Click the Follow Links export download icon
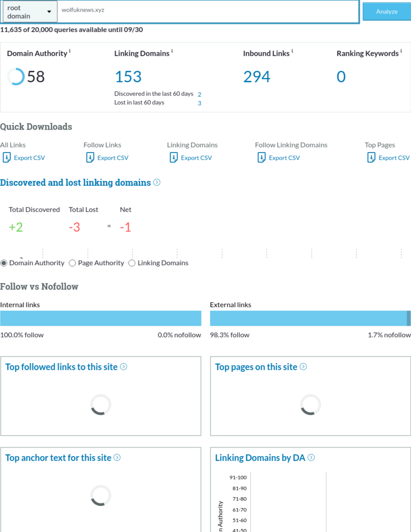This screenshot has height=532, width=411. tap(90, 158)
